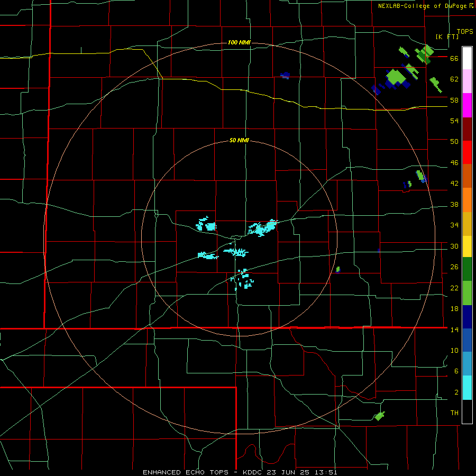Click the legend value '58'
476x476 pixels.
[454, 100]
